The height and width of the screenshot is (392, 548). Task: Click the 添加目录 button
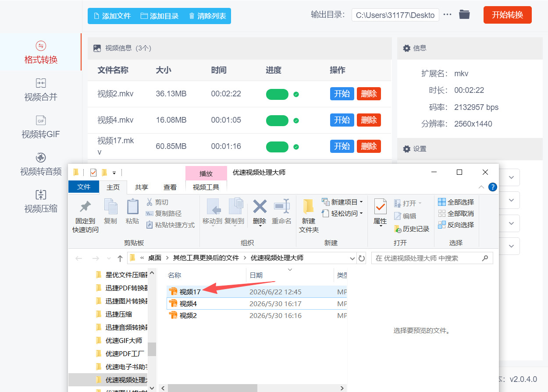tap(160, 16)
